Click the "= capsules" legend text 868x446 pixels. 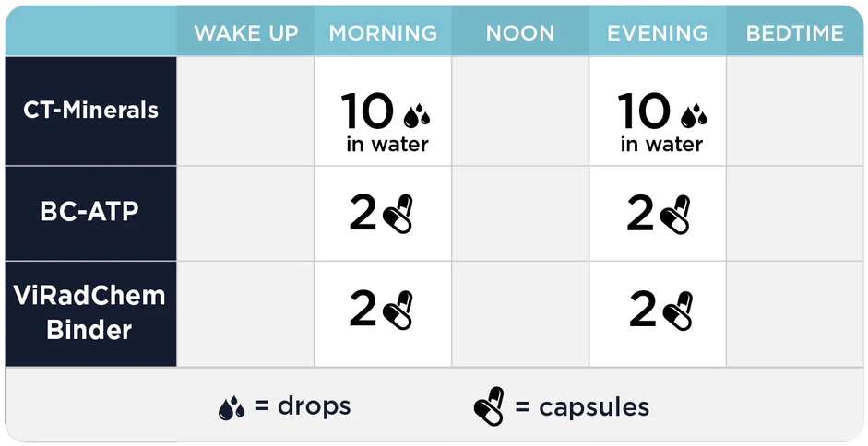point(582,408)
